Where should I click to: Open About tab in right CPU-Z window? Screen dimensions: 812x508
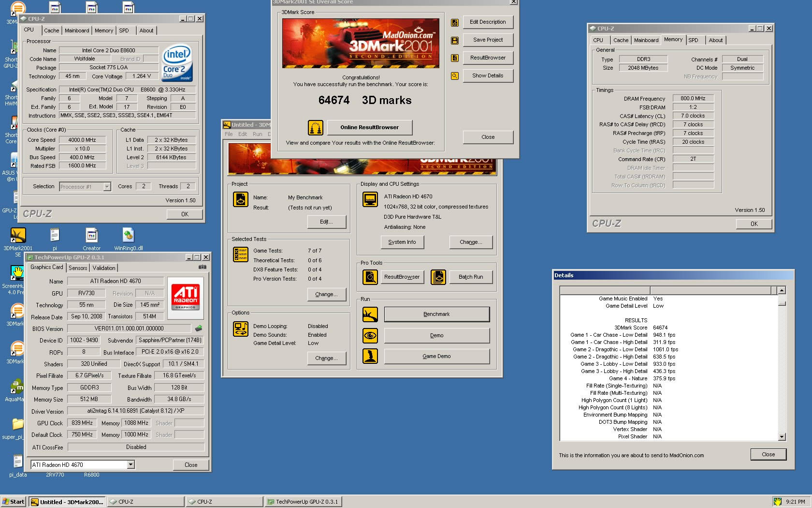click(x=716, y=40)
